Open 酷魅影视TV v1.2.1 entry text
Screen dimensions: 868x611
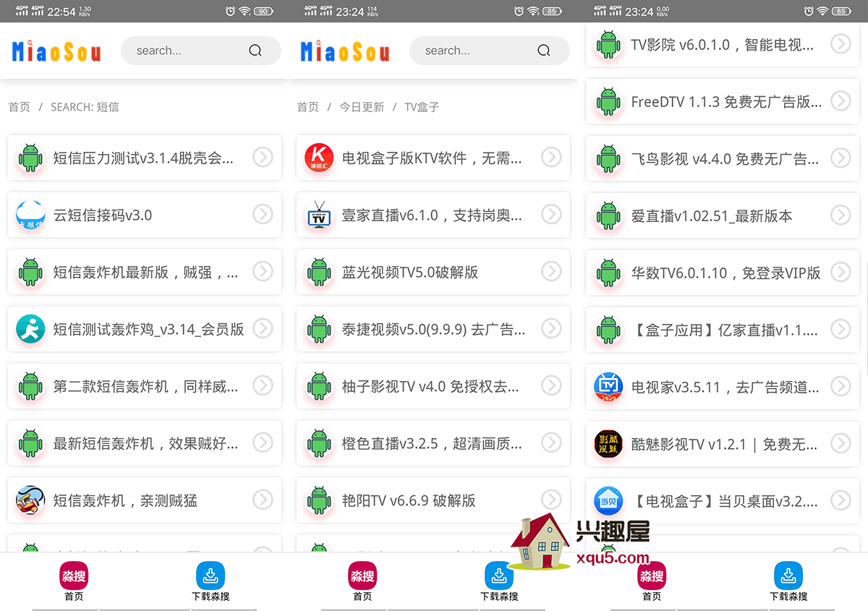point(725,444)
